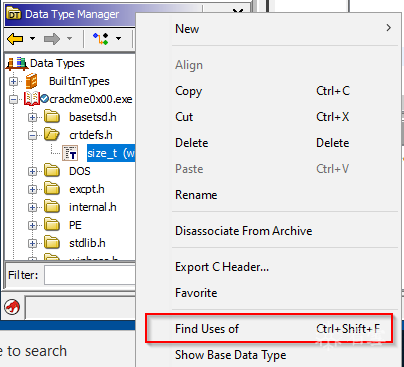The width and height of the screenshot is (404, 367).
Task: Expand the internal.h folder
Action: (32, 207)
